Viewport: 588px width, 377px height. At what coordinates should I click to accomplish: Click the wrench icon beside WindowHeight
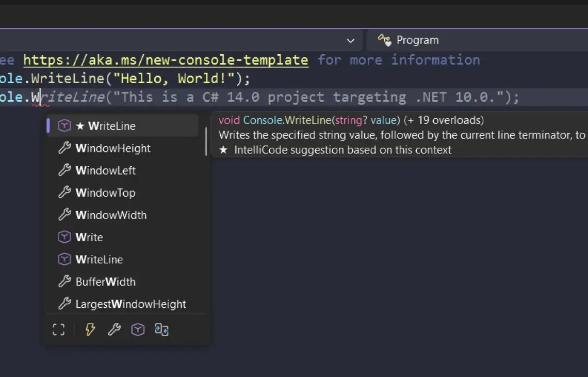(64, 148)
